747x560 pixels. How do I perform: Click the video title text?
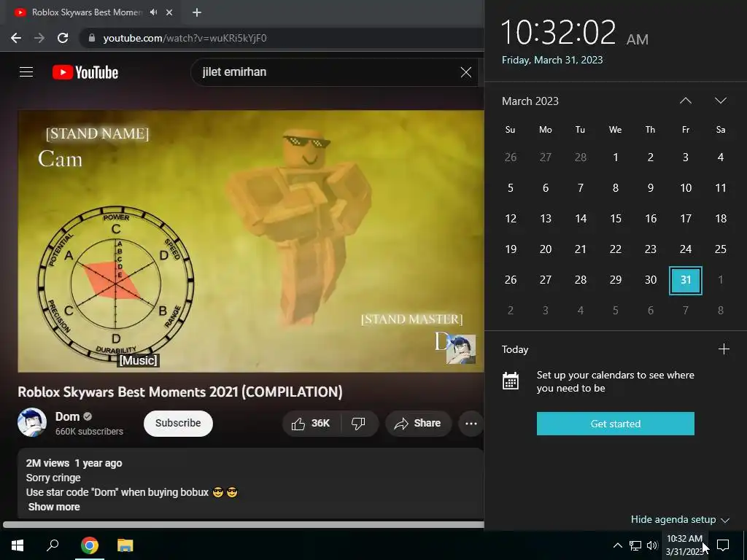point(180,392)
